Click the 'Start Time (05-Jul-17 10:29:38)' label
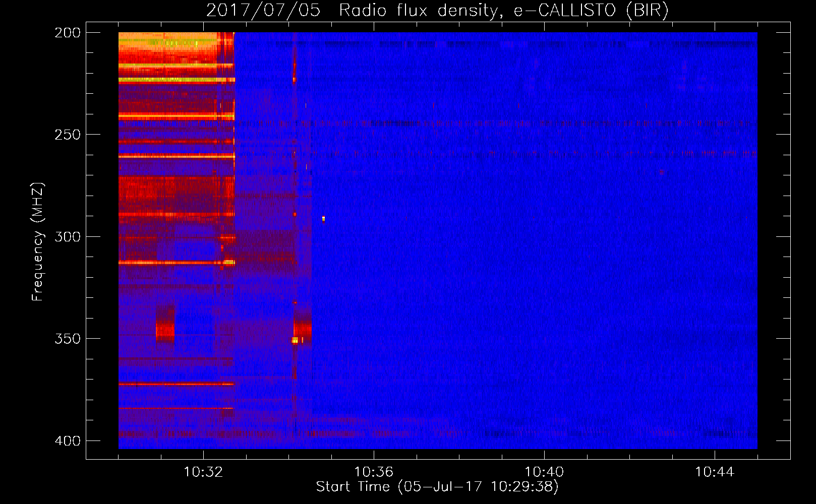The width and height of the screenshot is (816, 504). [437, 487]
